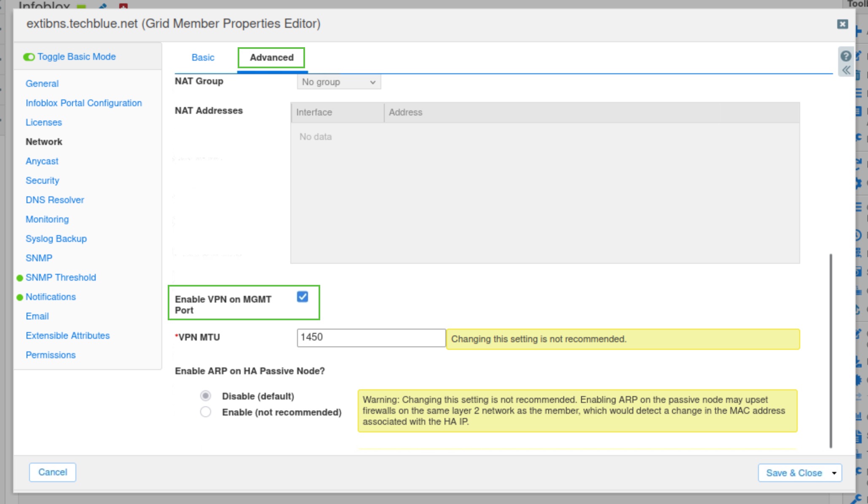Click the green dot beside SNMP Threshold
868x504 pixels.
[19, 278]
